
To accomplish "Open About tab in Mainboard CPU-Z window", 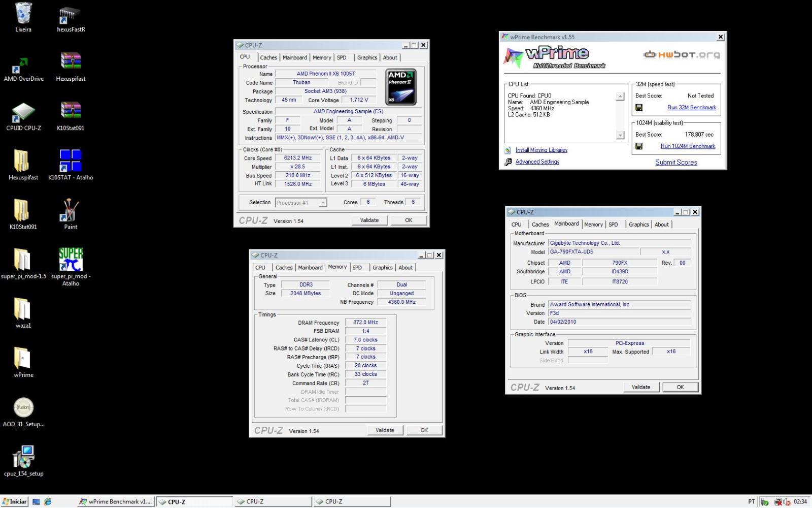I will [662, 225].
